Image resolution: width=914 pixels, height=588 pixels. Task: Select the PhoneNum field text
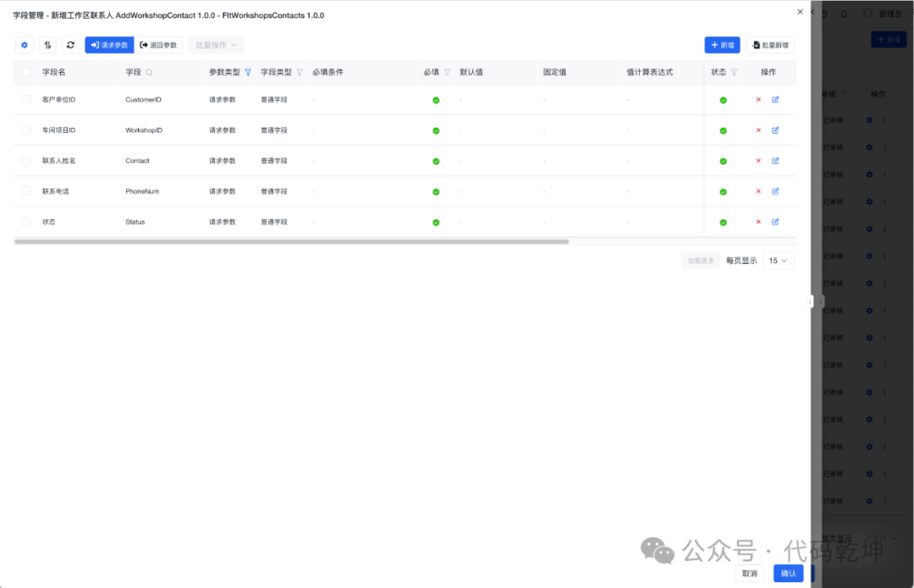point(142,191)
